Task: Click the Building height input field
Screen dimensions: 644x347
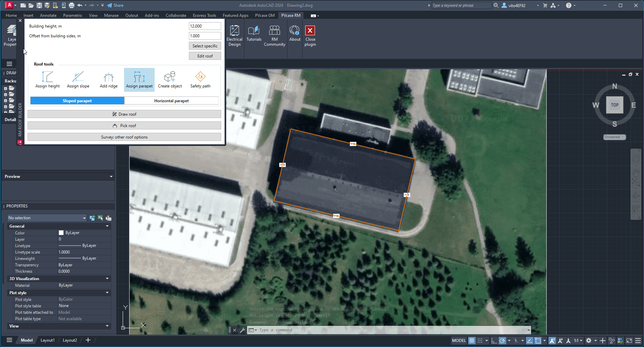Action: point(205,26)
